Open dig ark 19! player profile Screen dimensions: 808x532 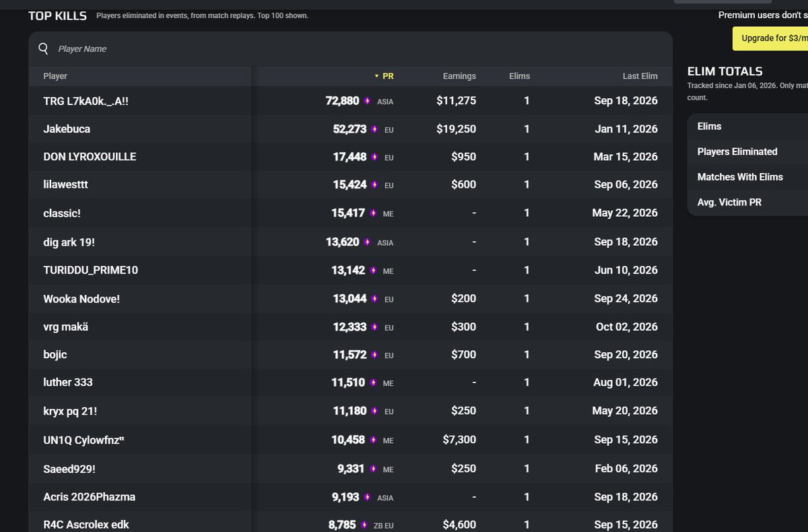click(69, 242)
